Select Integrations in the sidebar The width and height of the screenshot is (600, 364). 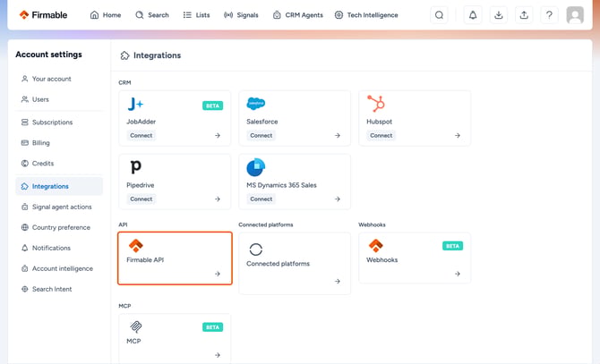(59, 186)
